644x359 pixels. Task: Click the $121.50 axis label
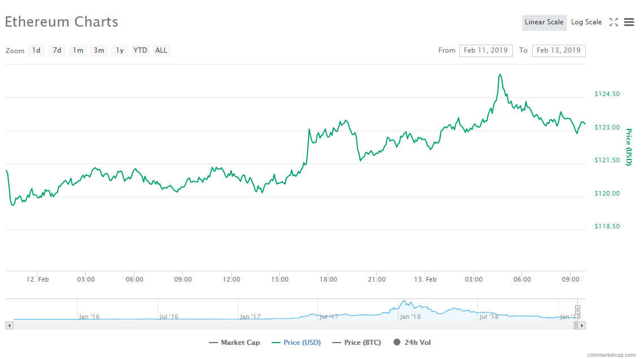[x=607, y=161]
